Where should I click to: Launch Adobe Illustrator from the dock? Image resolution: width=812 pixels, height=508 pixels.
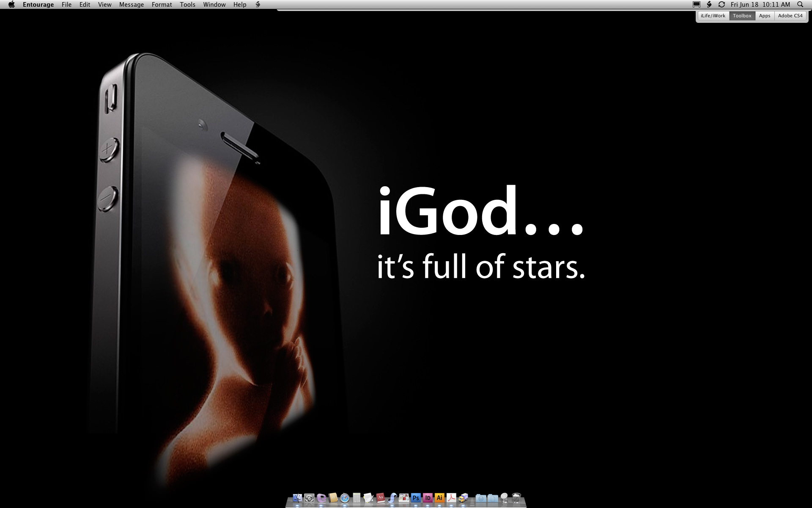click(x=439, y=498)
